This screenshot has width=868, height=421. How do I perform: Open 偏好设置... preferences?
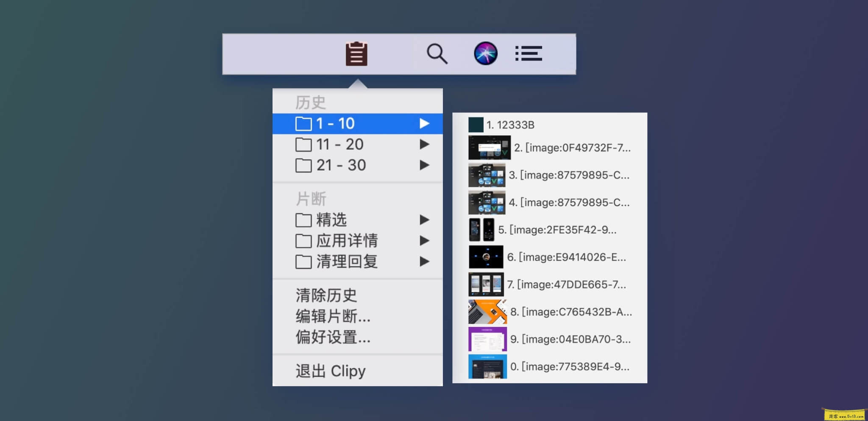333,338
